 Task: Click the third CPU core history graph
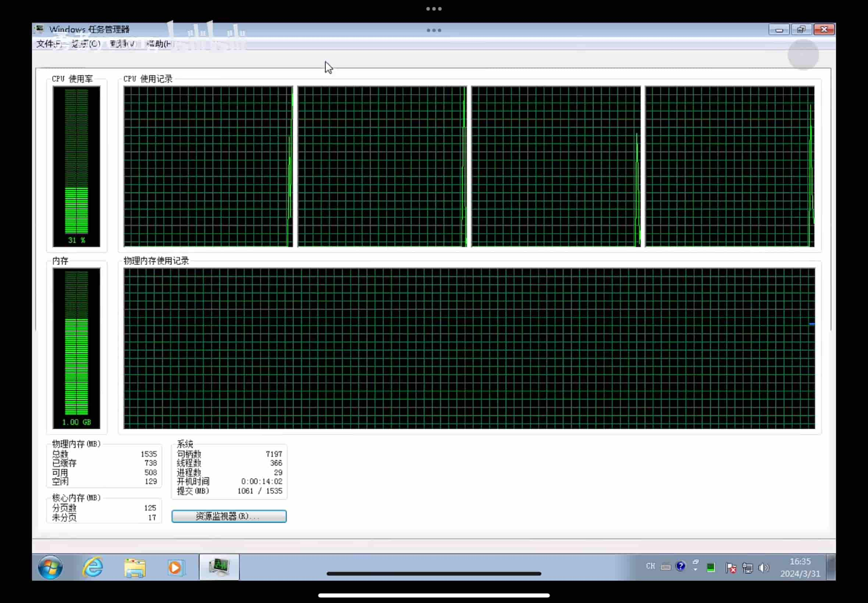click(x=556, y=167)
